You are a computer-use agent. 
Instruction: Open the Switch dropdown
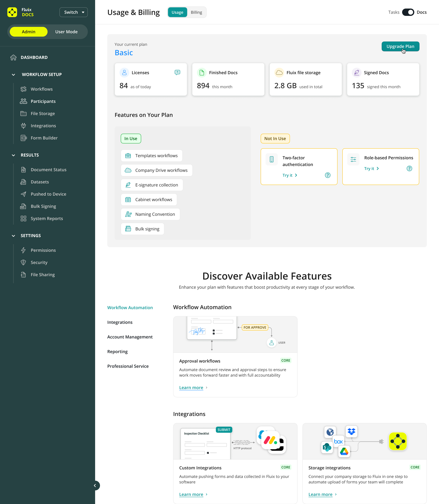pyautogui.click(x=73, y=12)
